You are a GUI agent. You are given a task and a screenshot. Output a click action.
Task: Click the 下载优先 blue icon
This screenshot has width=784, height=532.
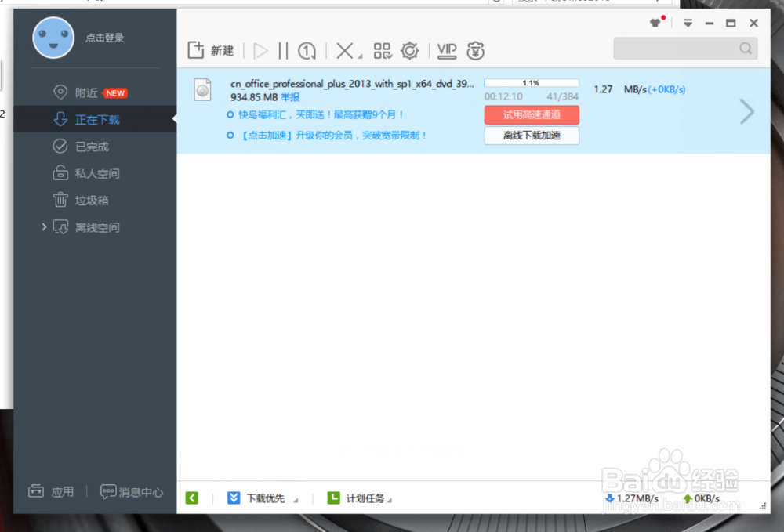(234, 498)
